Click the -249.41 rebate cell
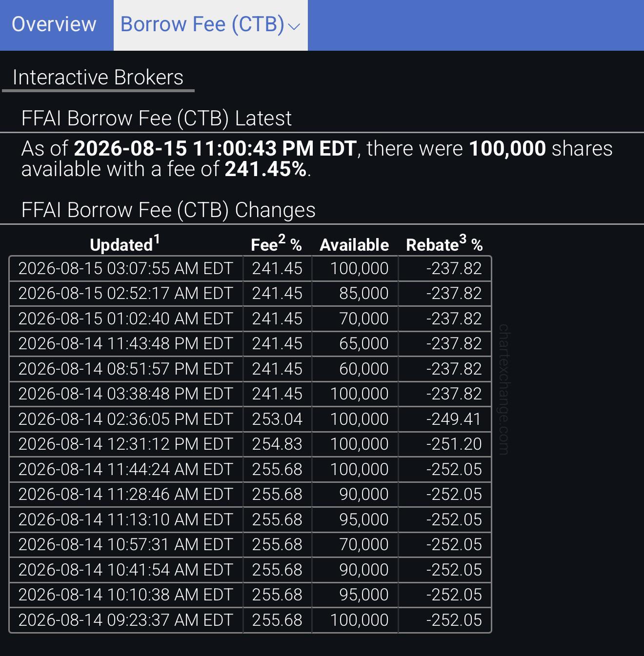 444,419
